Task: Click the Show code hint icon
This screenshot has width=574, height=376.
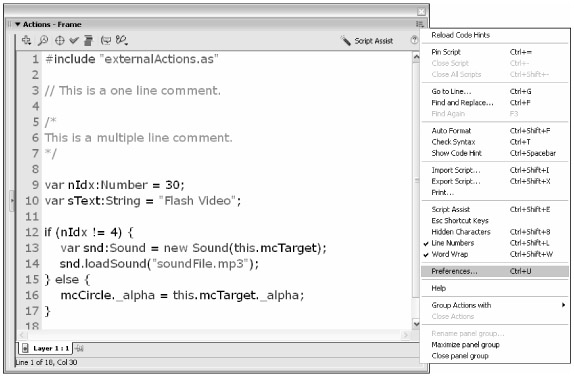Action: click(x=106, y=40)
